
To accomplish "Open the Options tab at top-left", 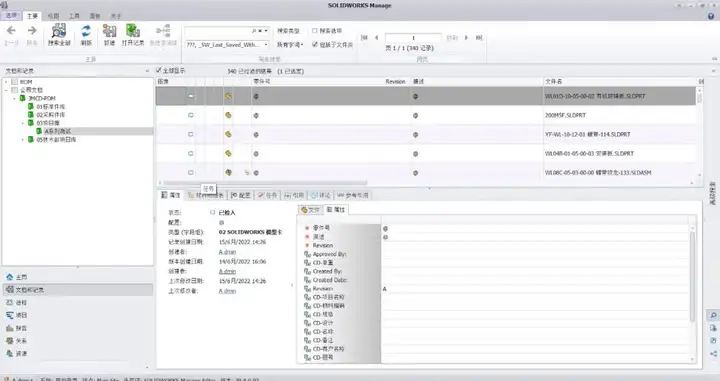I will [x=11, y=16].
